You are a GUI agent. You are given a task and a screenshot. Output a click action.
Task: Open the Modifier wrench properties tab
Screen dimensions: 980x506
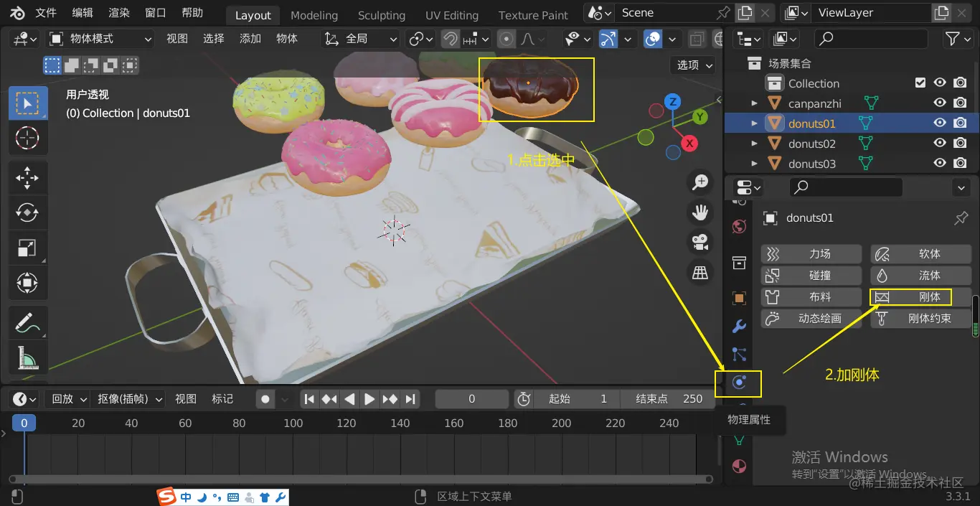tap(739, 327)
